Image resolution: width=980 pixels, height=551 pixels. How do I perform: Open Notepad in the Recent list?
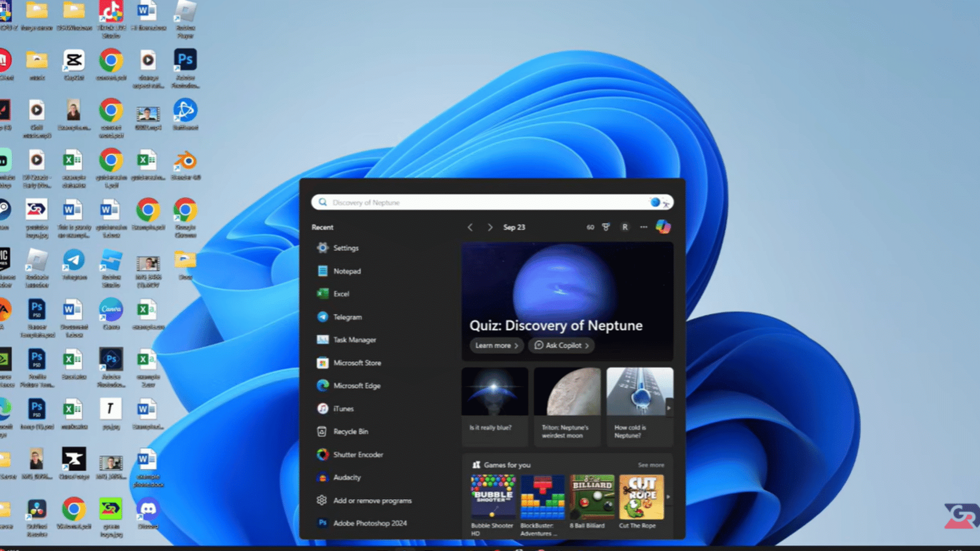coord(339,271)
